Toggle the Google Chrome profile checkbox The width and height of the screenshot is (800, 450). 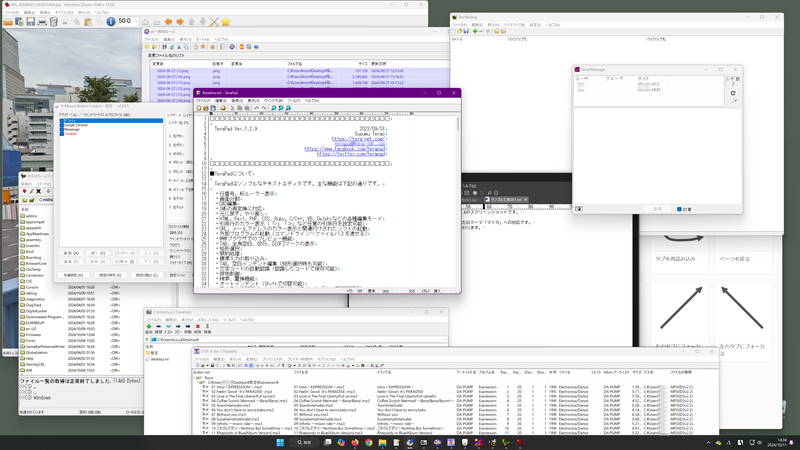point(61,124)
